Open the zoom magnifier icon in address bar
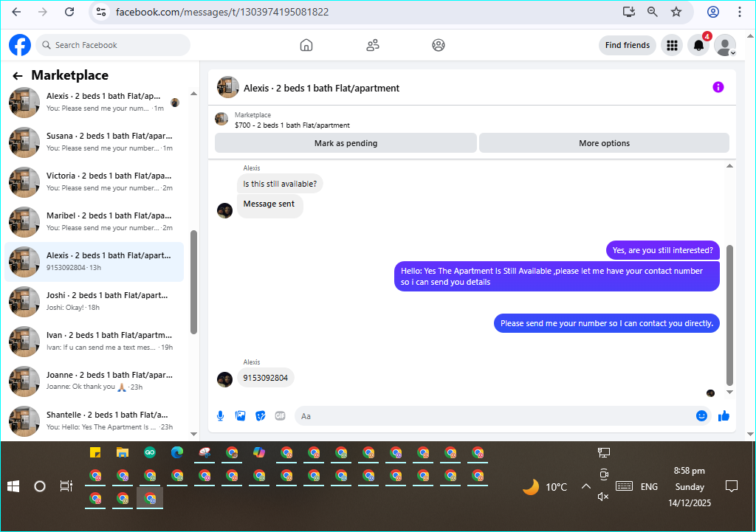 [x=653, y=12]
